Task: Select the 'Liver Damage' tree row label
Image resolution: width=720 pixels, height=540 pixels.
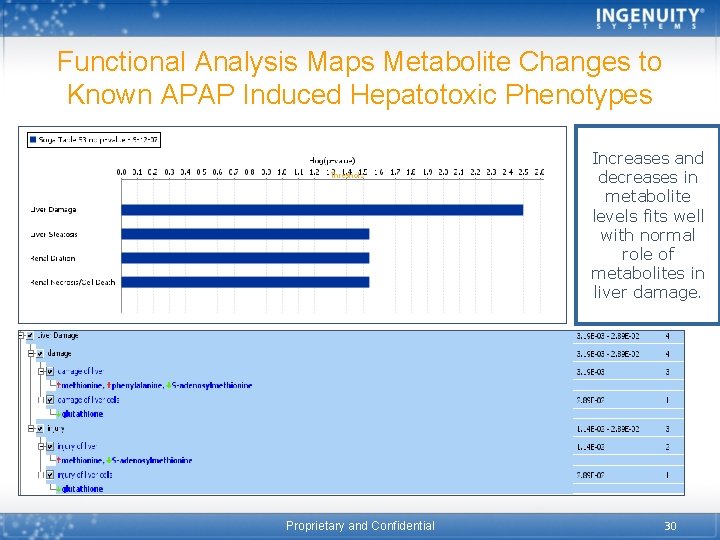Action: pos(57,336)
